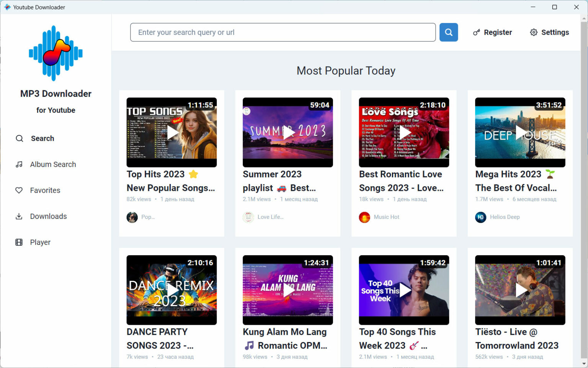The image size is (588, 368).
Task: Click the Helios Deep channel avatar
Action: pos(481,217)
